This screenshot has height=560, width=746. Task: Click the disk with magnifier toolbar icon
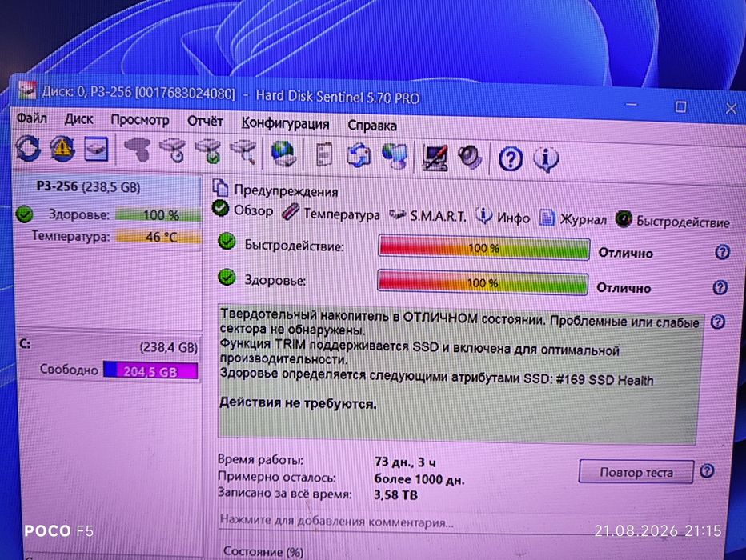(243, 152)
